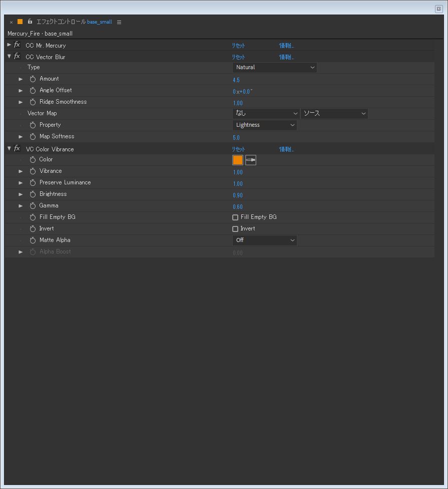Click the Fill Empty BG stopwatch icon
448x489 pixels.
[33, 217]
